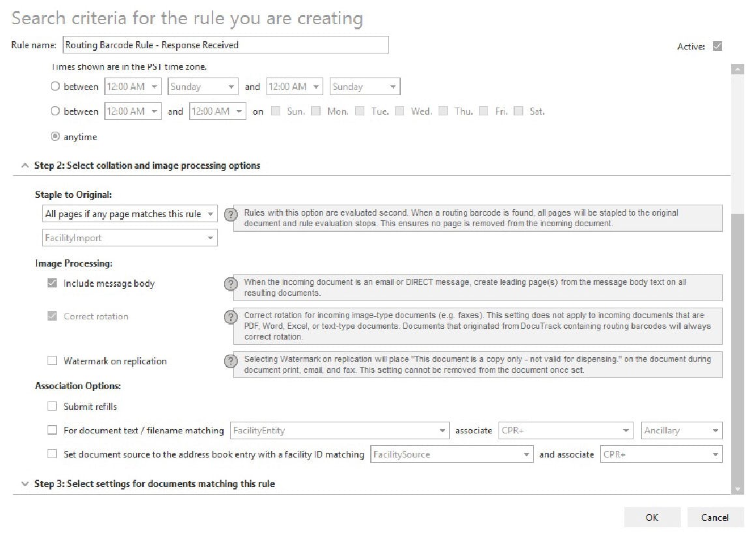Enable Watermark on replication
756x539 pixels.
click(x=52, y=361)
